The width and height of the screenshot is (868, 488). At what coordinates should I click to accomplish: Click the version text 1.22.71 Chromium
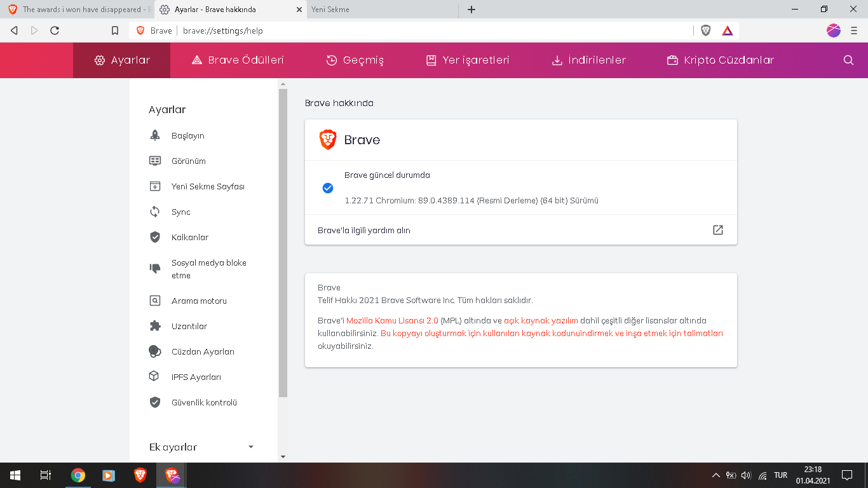pyautogui.click(x=471, y=201)
